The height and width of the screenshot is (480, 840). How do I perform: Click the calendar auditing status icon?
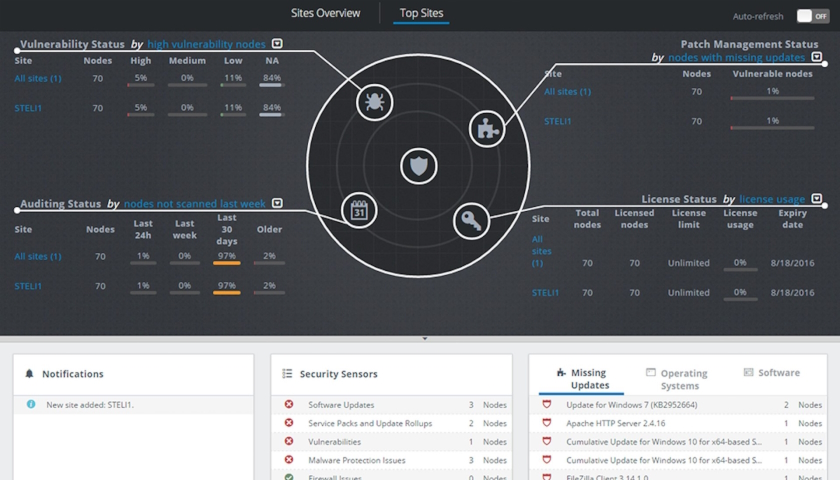(359, 211)
